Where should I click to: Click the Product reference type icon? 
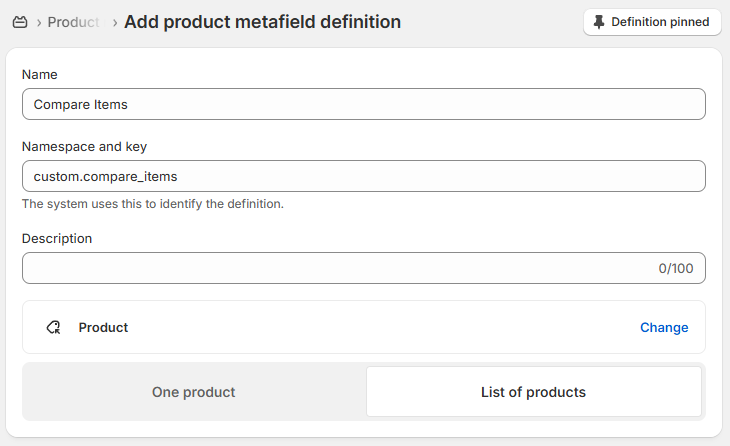pyautogui.click(x=54, y=327)
